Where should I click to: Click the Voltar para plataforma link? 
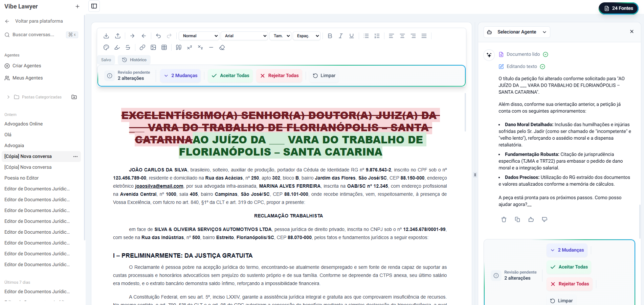(x=39, y=21)
